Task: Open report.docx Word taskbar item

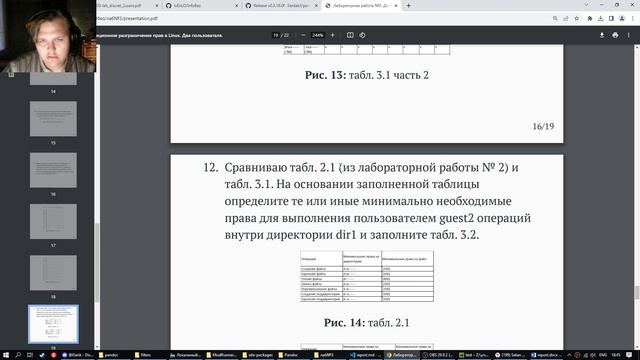Action: coord(546,355)
